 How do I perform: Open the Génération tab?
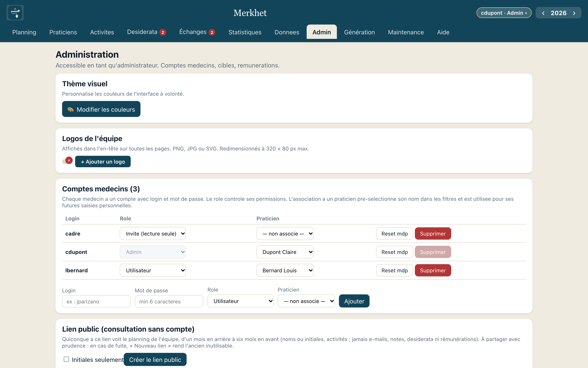tap(359, 32)
